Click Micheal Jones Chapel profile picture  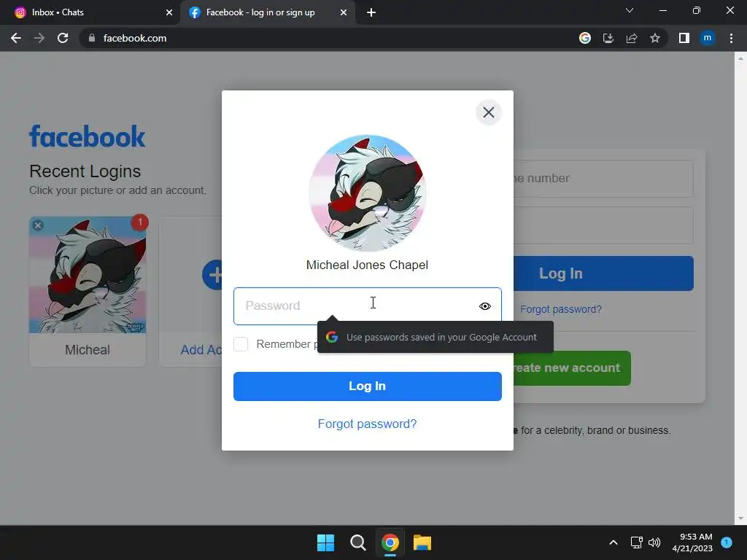click(368, 192)
